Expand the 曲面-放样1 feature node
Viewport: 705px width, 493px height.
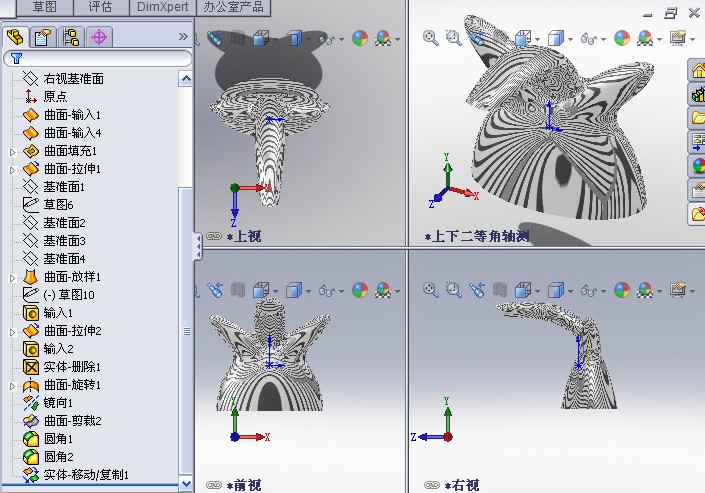13,278
